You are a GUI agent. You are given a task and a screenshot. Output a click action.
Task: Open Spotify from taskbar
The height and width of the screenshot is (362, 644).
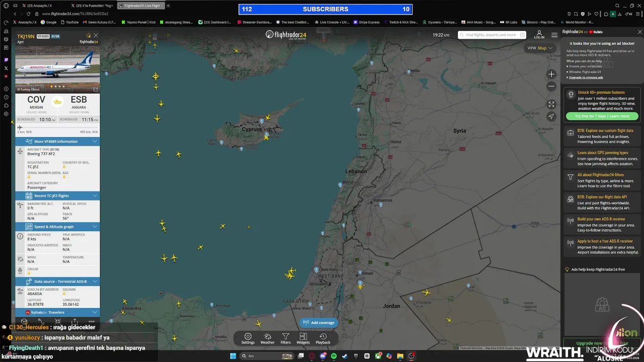[x=334, y=356]
